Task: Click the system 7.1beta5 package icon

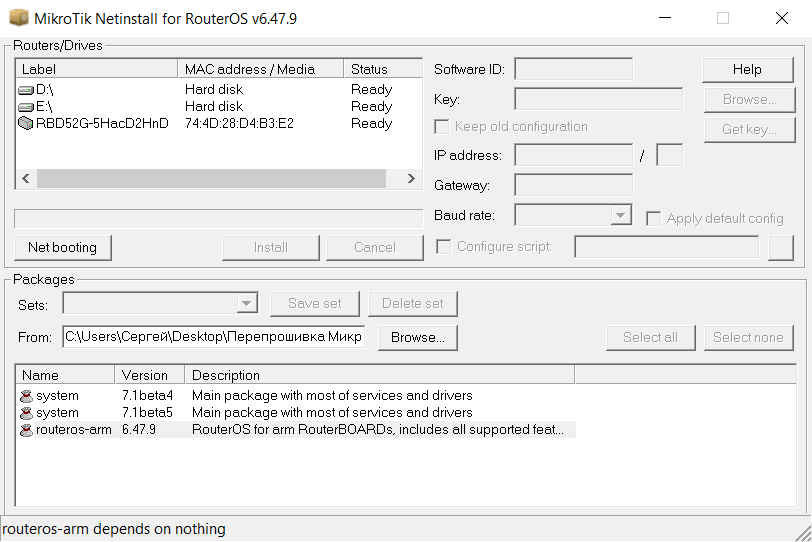Action: [26, 413]
